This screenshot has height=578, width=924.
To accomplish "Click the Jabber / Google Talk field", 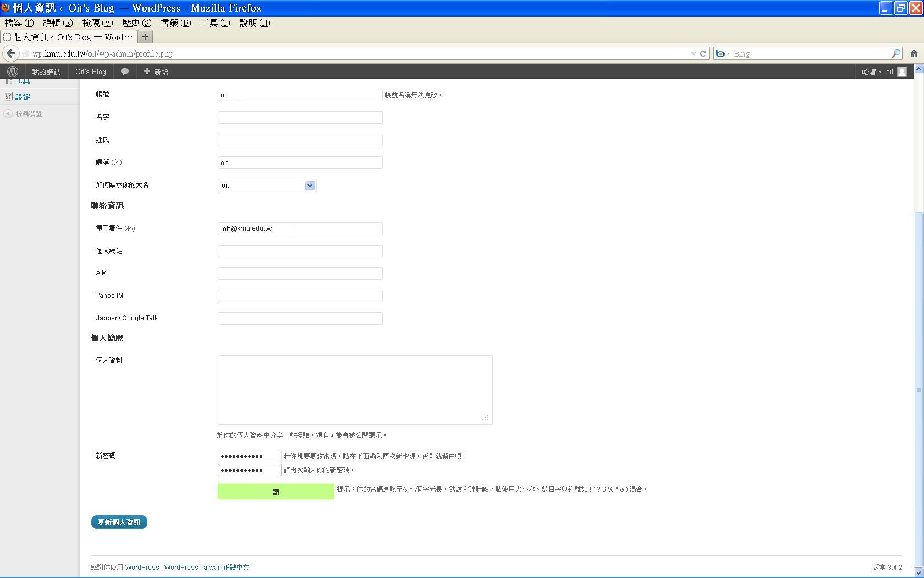I will point(300,318).
